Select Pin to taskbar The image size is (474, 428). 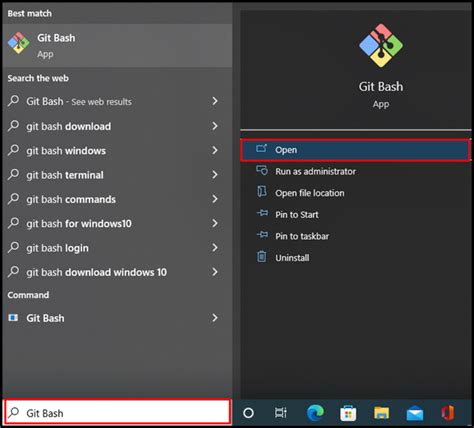coord(355,236)
